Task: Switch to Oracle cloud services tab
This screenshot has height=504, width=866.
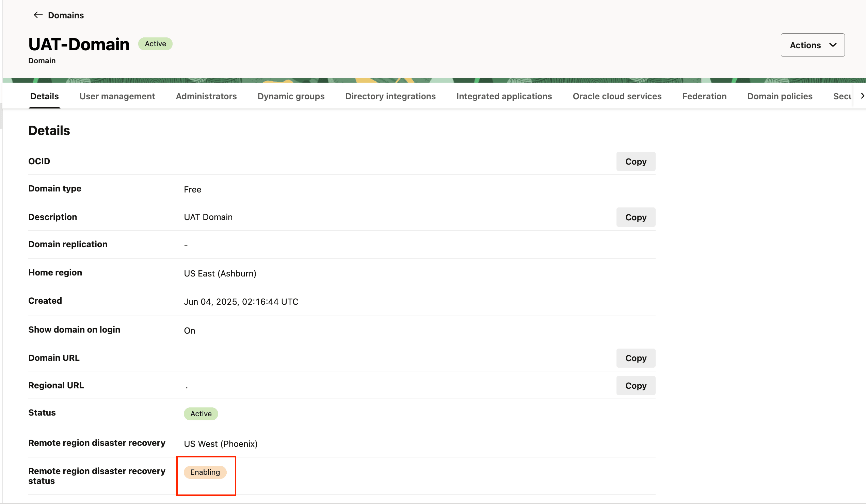Action: [616, 97]
